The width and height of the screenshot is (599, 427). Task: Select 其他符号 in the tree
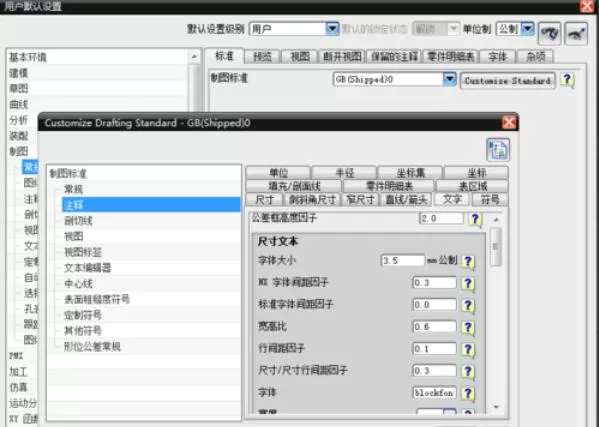pyautogui.click(x=83, y=331)
